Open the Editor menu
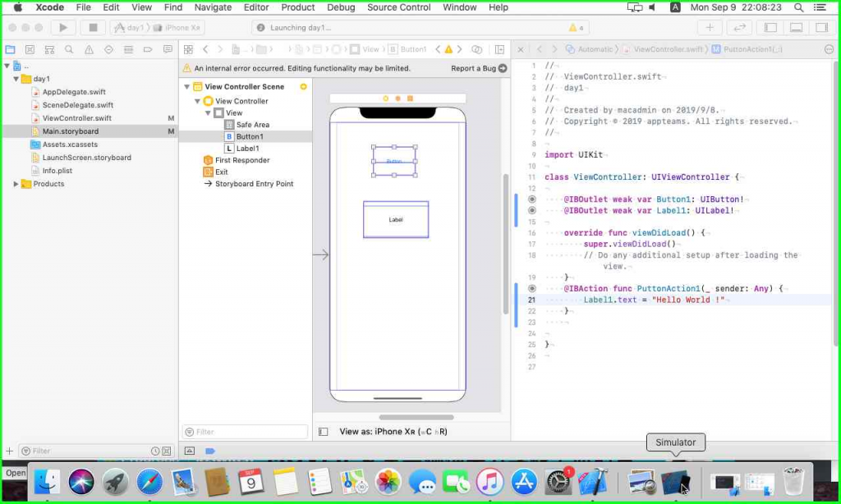Screen dimensions: 841x504 tap(256, 7)
